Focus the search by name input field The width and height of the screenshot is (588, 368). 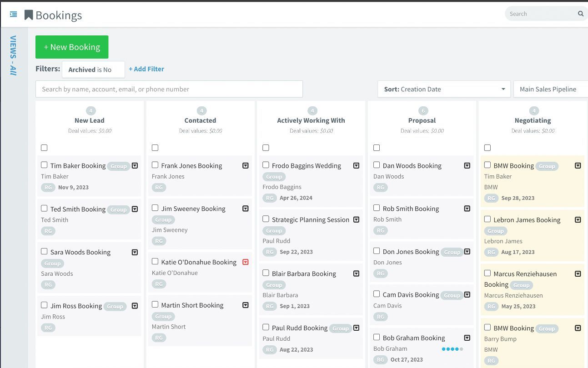169,89
